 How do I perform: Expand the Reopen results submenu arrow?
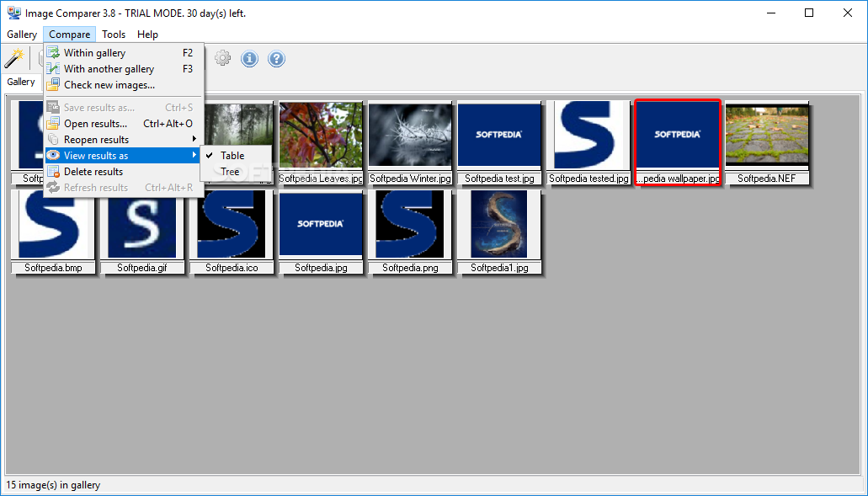pos(194,139)
